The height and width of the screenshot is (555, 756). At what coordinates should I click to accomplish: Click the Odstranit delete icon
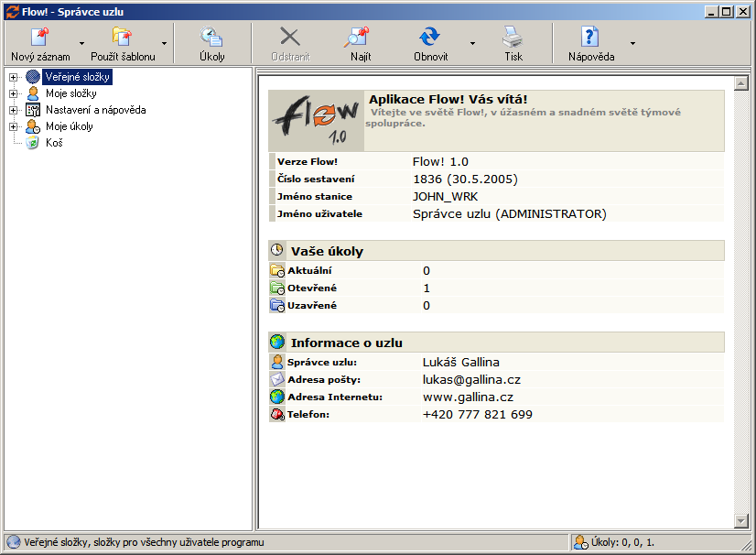point(290,38)
